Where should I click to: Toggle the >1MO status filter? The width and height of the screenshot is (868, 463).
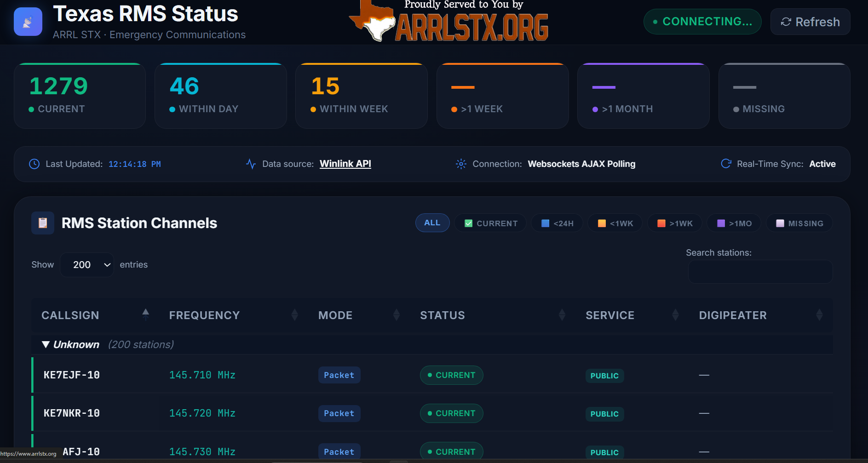pos(734,223)
